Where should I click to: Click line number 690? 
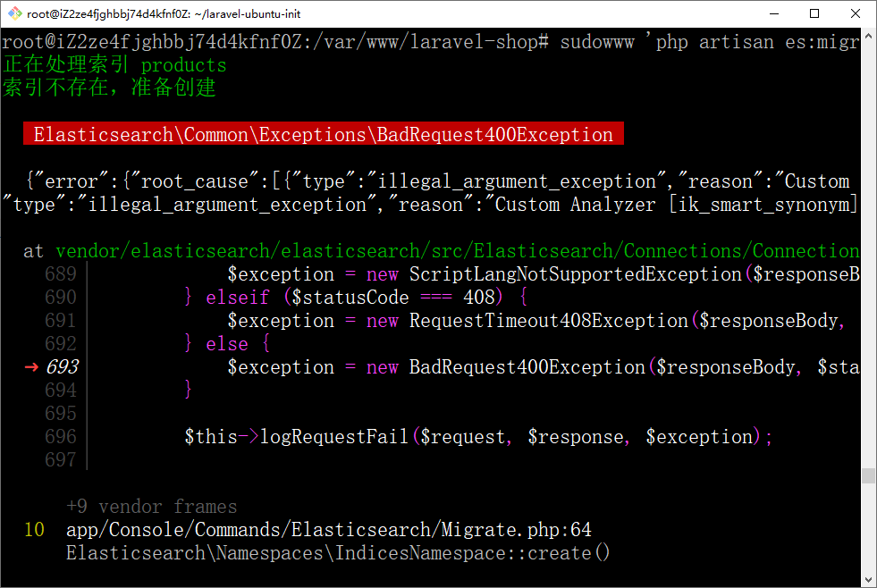pos(61,298)
